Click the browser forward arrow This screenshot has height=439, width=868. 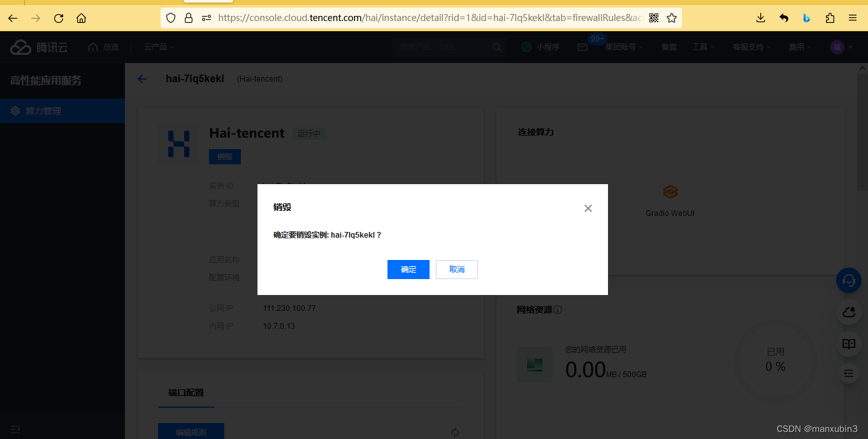pos(36,18)
